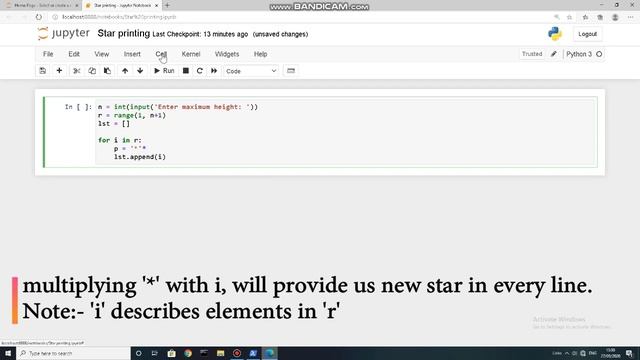Click the browser address bar URL
This screenshot has width=640, height=360.
119,17
